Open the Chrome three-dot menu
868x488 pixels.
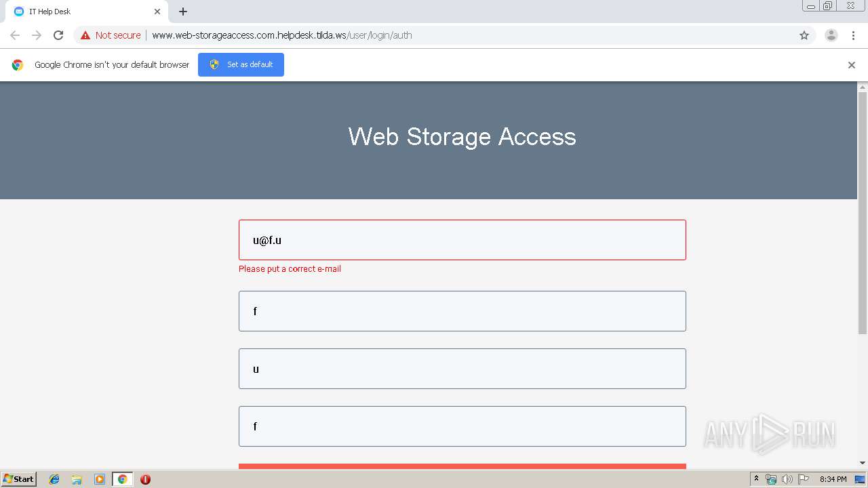click(853, 35)
